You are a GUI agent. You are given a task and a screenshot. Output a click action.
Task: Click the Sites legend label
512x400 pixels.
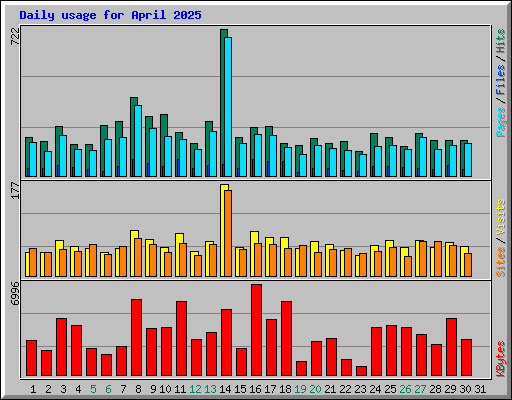[x=501, y=262]
